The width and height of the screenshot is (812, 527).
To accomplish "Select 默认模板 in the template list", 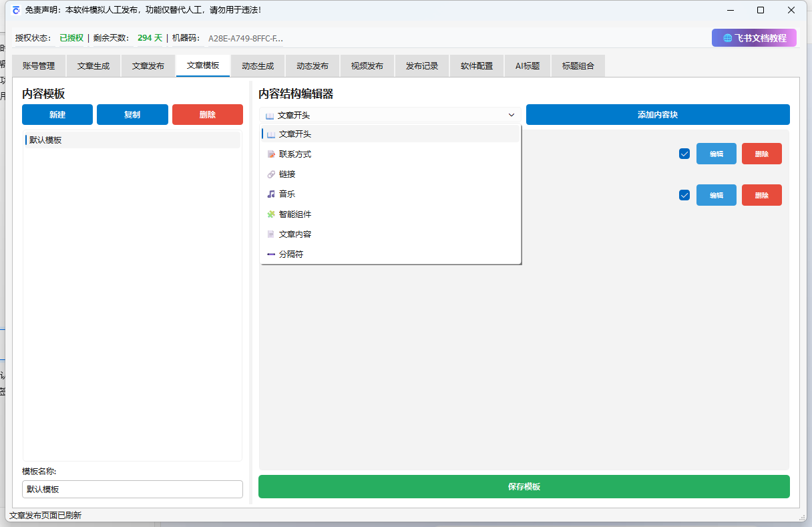I will point(132,140).
